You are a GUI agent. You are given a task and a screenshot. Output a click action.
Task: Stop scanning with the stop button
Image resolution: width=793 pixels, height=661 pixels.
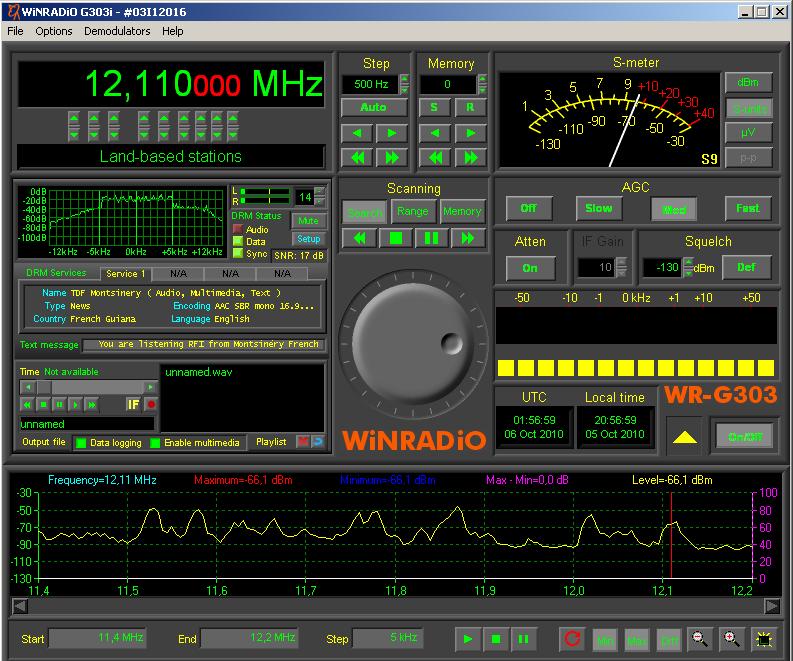pyautogui.click(x=395, y=238)
